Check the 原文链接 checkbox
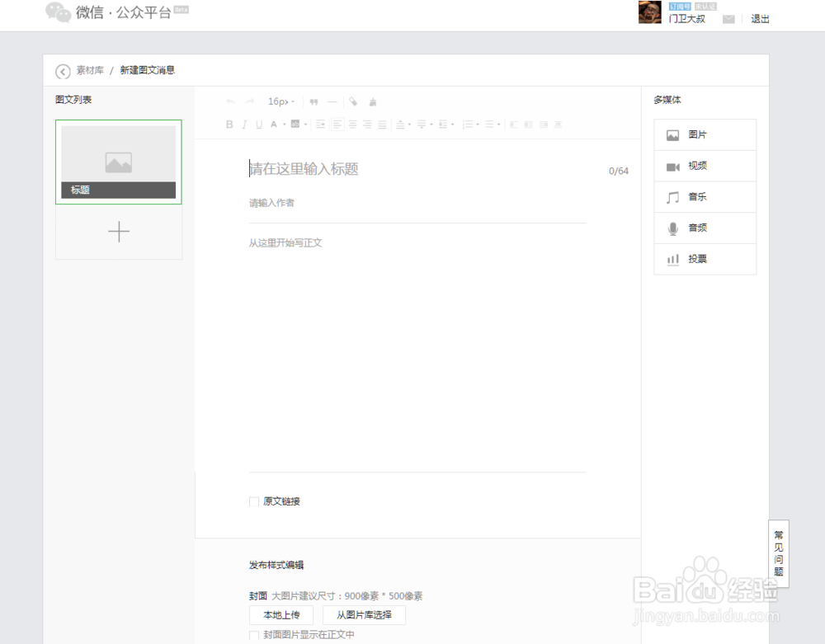The image size is (825, 644). (254, 501)
